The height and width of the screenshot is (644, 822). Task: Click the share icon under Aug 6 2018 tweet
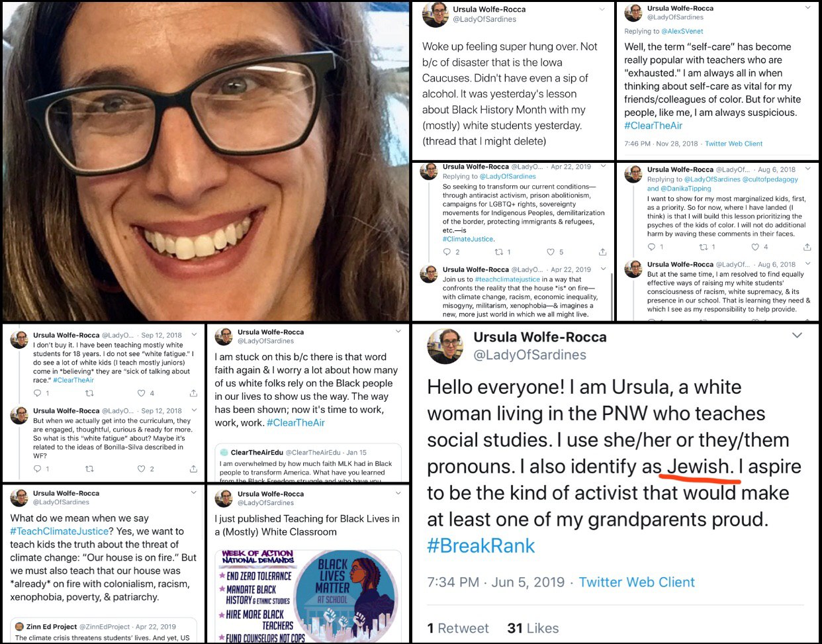point(807,247)
